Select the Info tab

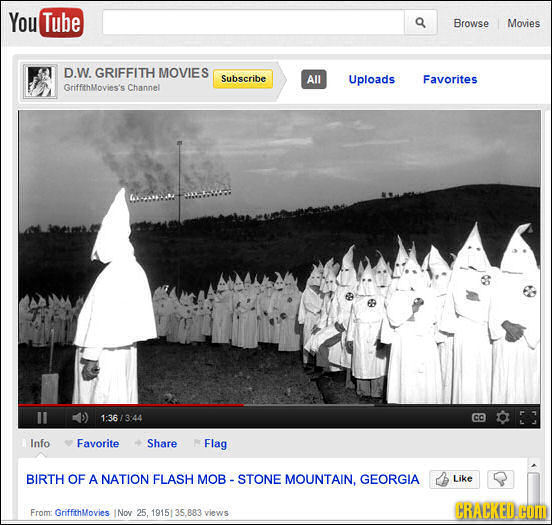point(40,443)
